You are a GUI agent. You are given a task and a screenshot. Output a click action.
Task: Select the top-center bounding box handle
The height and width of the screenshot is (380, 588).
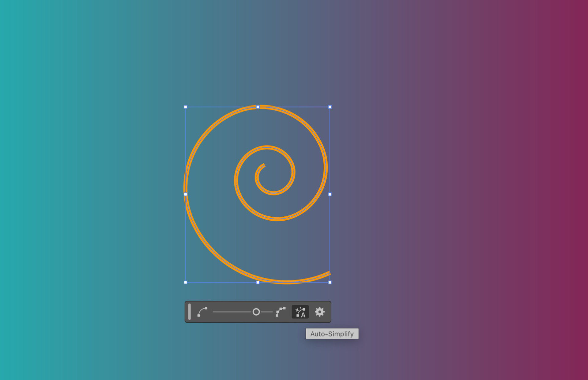258,107
